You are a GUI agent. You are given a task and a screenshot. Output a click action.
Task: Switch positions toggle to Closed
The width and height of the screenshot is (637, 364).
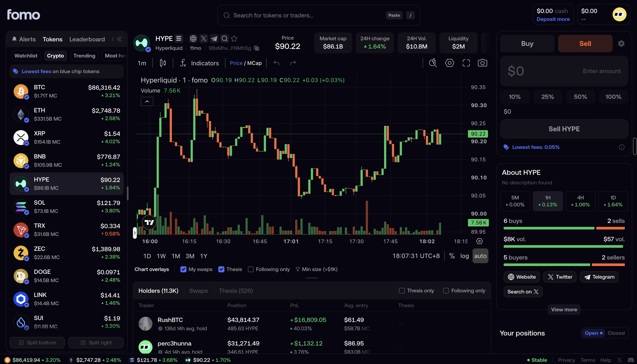tap(616, 333)
